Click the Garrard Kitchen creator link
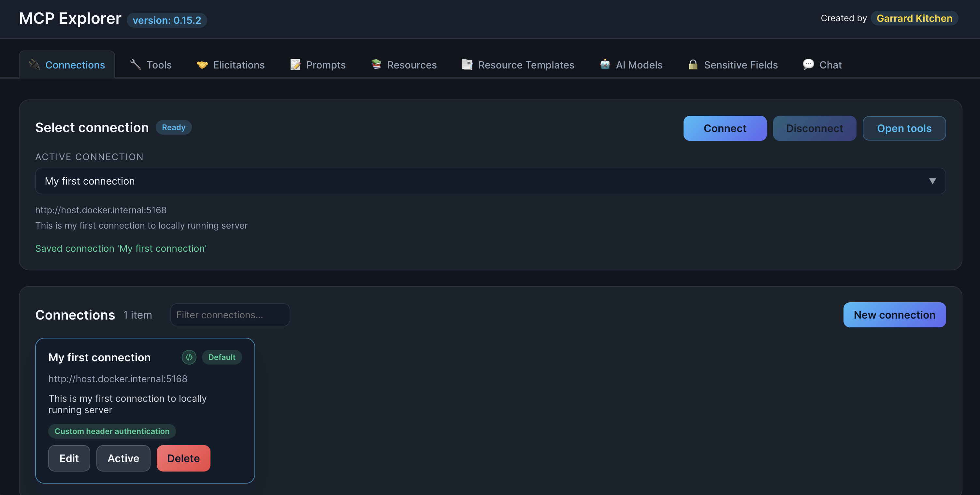Viewport: 980px width, 495px height. 914,18
